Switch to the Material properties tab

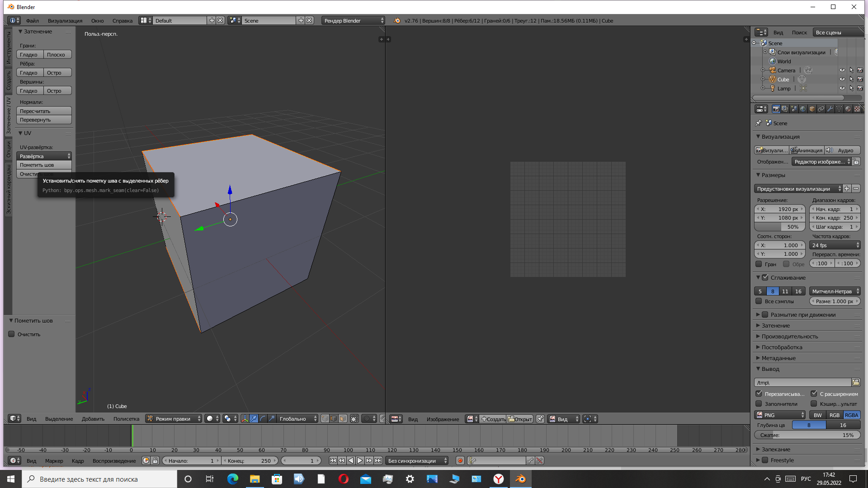click(848, 109)
